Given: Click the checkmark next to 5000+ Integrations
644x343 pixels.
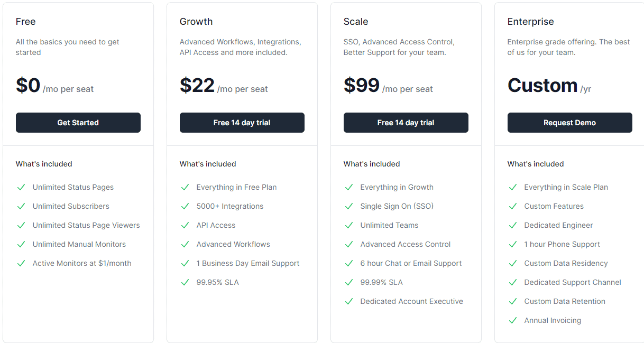Looking at the screenshot, I should tap(185, 206).
